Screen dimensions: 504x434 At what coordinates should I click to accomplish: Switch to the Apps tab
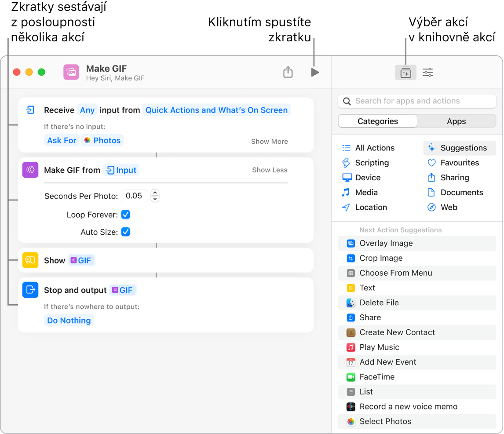tap(456, 121)
